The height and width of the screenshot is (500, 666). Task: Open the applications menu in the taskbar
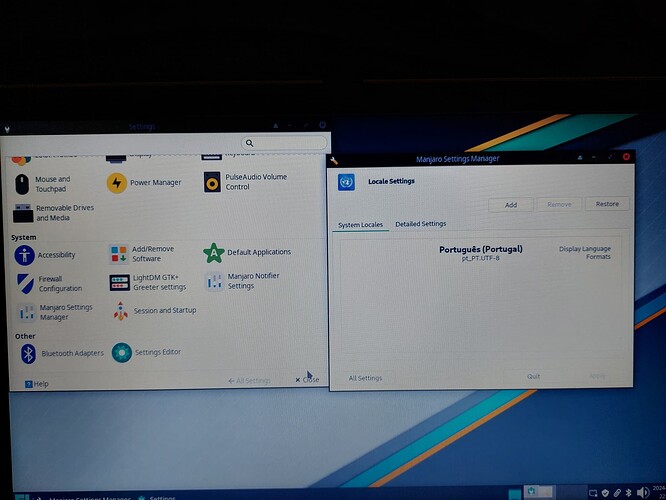[x=22, y=497]
